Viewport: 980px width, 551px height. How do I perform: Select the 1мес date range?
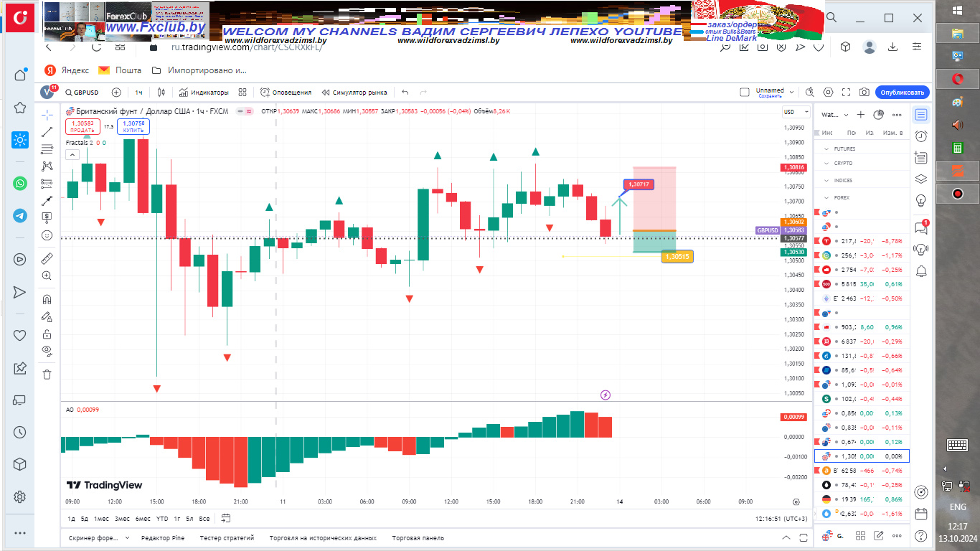pos(101,518)
